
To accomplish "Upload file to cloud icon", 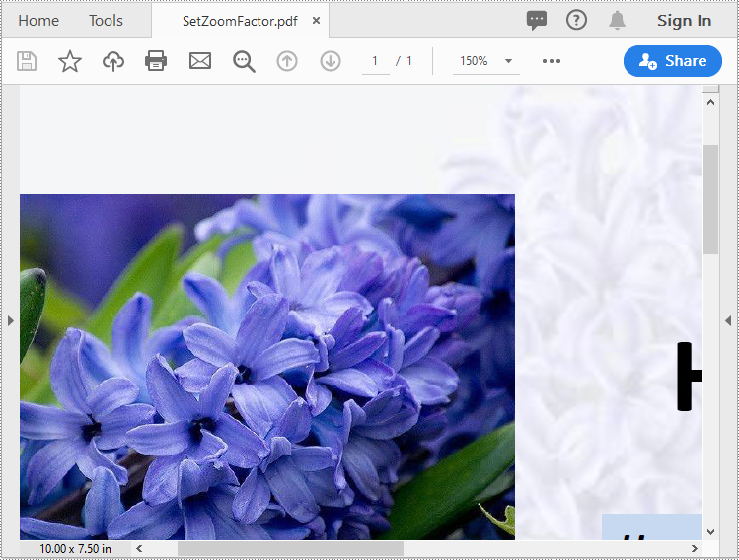I will tap(113, 61).
